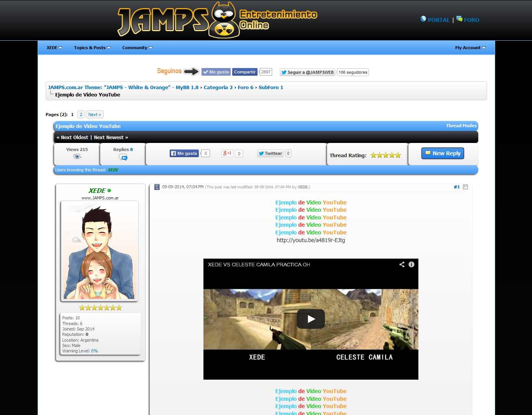Screen dimensions: 532x415
Task: Open the Topics & Posts dropdown
Action: [92, 48]
